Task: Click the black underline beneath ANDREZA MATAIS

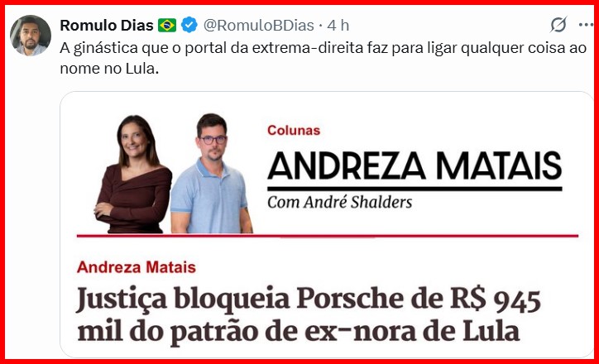Action: (415, 189)
